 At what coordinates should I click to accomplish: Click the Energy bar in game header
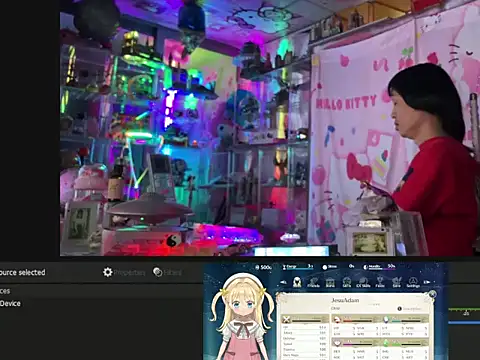tap(298, 267)
